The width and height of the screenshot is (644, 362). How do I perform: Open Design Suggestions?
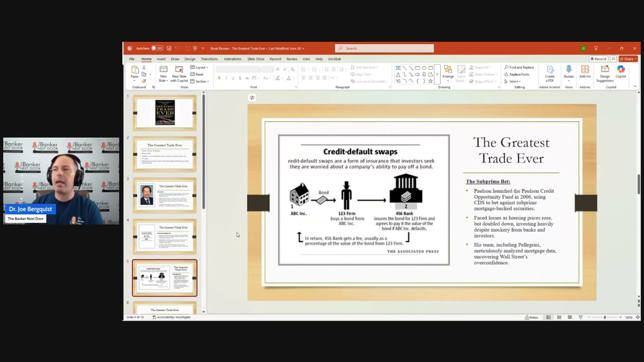tap(605, 74)
